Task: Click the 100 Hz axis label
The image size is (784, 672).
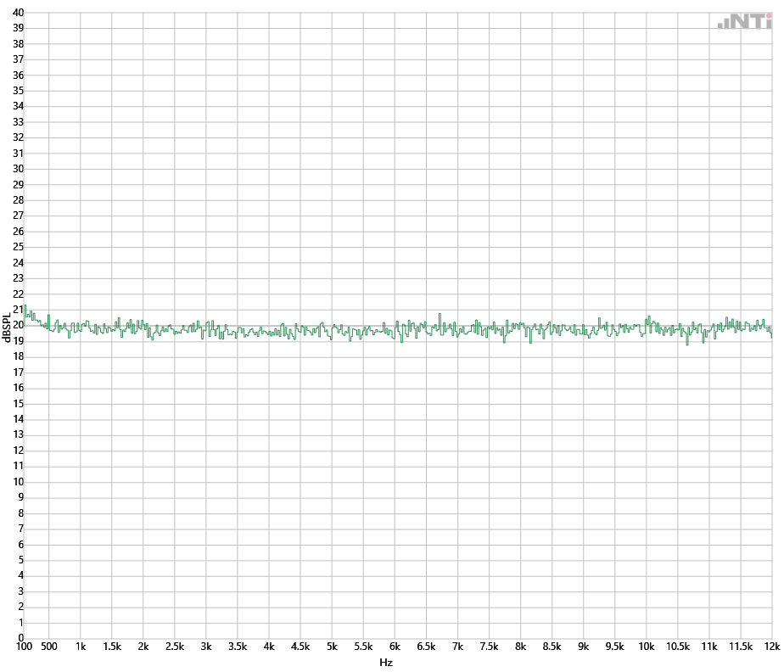Action: [x=25, y=647]
